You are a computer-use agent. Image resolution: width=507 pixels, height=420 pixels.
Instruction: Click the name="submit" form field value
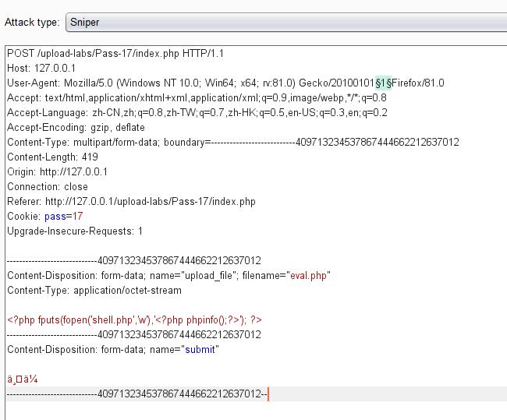point(201,350)
